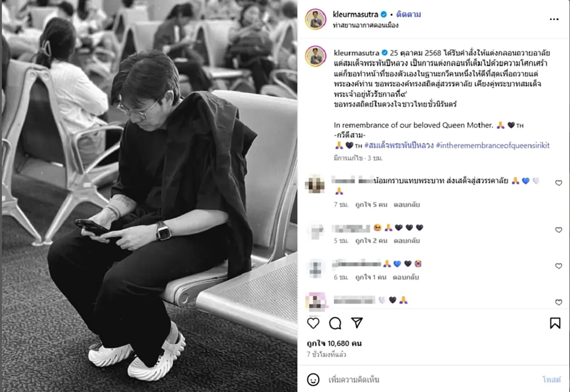Open comments via the speech bubble icon

pos(335,323)
